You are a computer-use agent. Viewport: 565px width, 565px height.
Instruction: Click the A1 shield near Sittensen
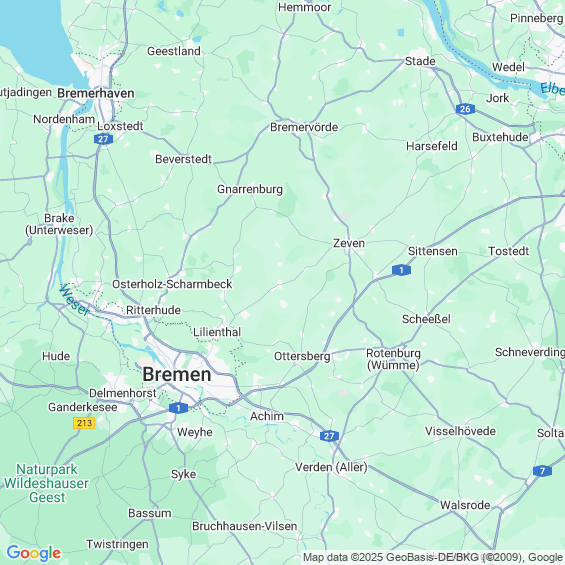pos(401,270)
